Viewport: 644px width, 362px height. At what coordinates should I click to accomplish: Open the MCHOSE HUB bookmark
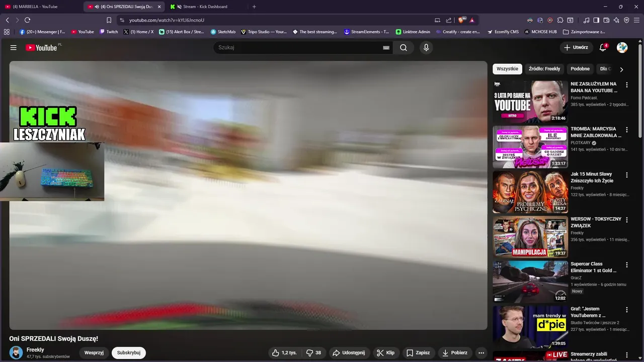541,32
